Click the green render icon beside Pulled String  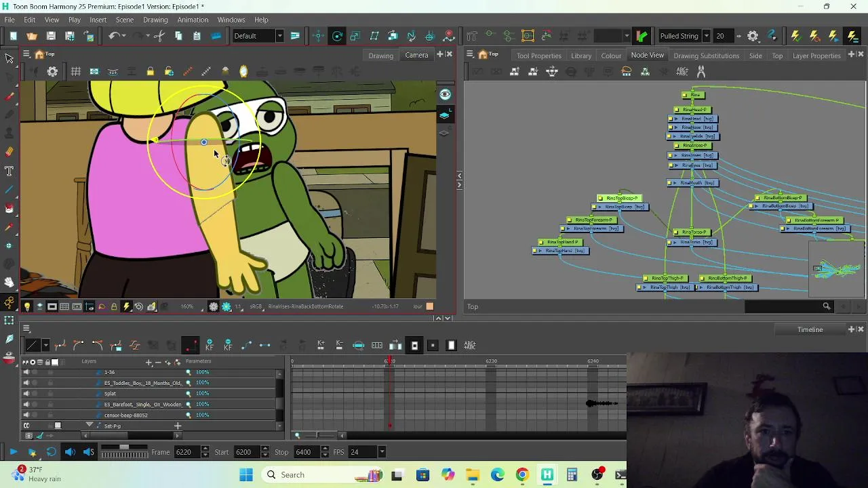pyautogui.click(x=642, y=36)
